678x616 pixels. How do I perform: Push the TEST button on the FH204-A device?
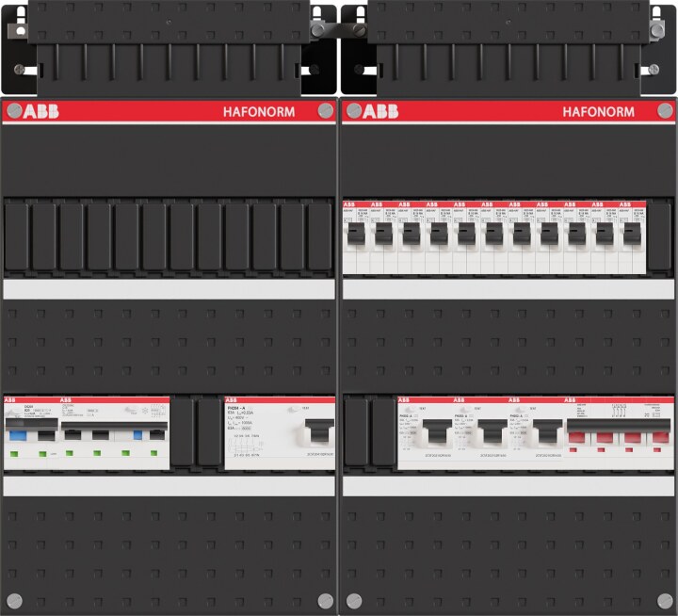coord(294,409)
